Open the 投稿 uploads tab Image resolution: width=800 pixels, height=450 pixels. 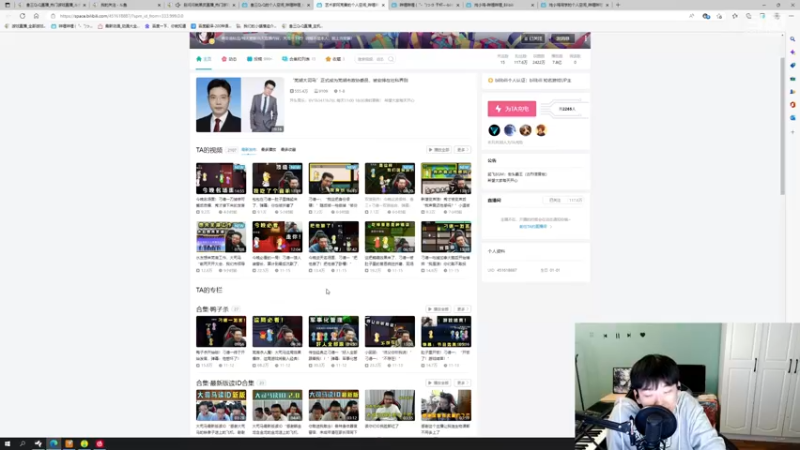coord(259,59)
